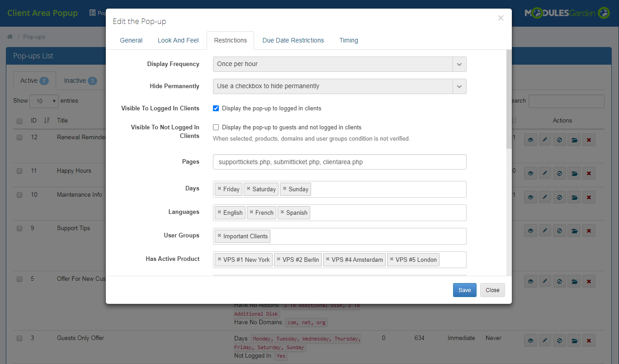The height and width of the screenshot is (364, 619).
Task: Click the disable icon for Renewal Reminder row
Action: (x=559, y=140)
